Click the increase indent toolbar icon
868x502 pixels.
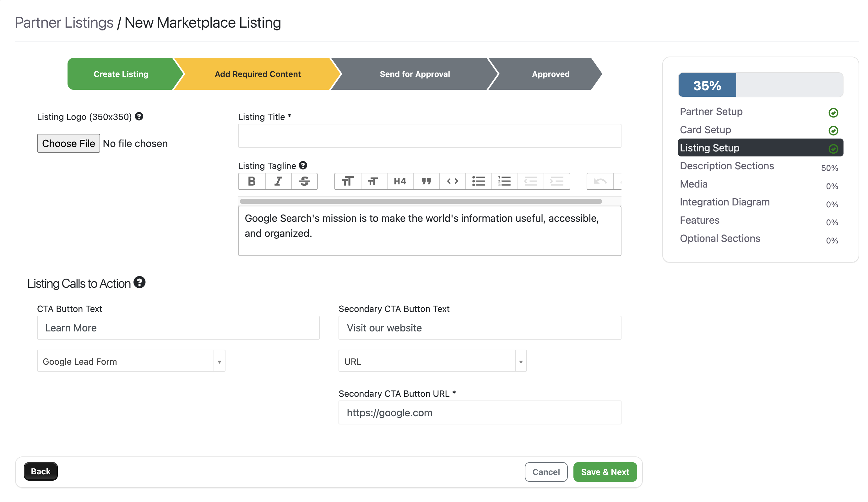coord(557,181)
